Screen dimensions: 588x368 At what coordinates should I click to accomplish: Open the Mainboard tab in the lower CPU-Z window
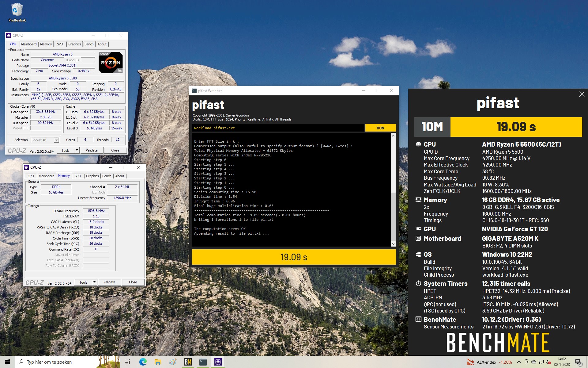[47, 176]
